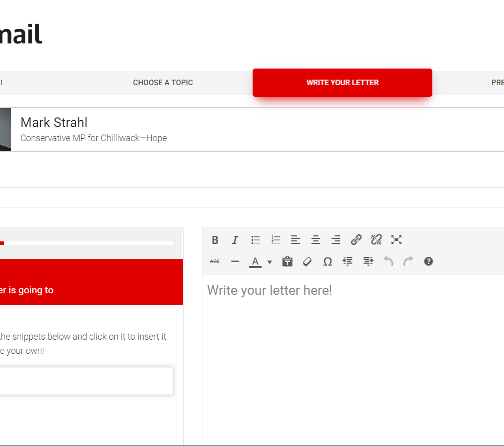The height and width of the screenshot is (446, 504).
Task: Select the Write Your Letter step
Action: (342, 83)
